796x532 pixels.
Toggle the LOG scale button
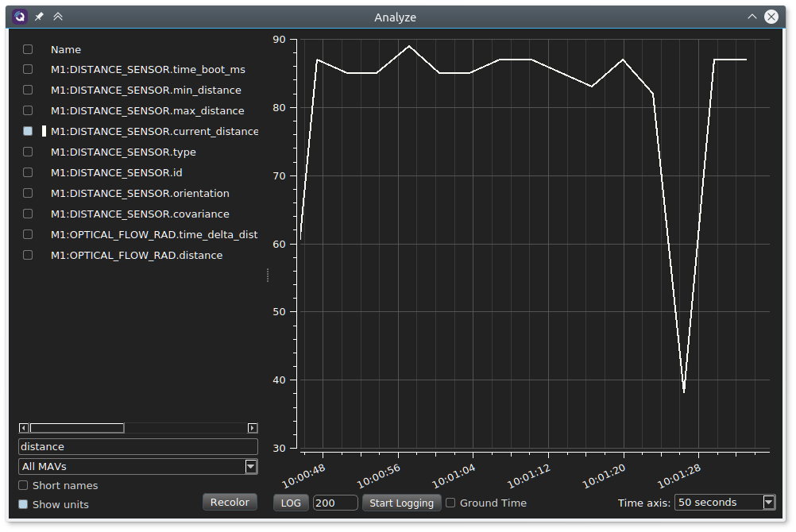291,503
